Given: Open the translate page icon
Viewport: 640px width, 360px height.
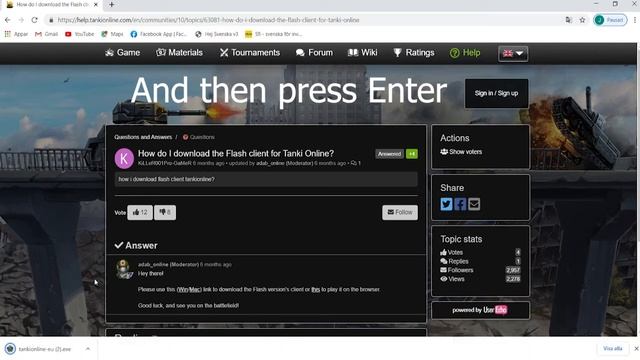Looking at the screenshot, I should pyautogui.click(x=569, y=20).
